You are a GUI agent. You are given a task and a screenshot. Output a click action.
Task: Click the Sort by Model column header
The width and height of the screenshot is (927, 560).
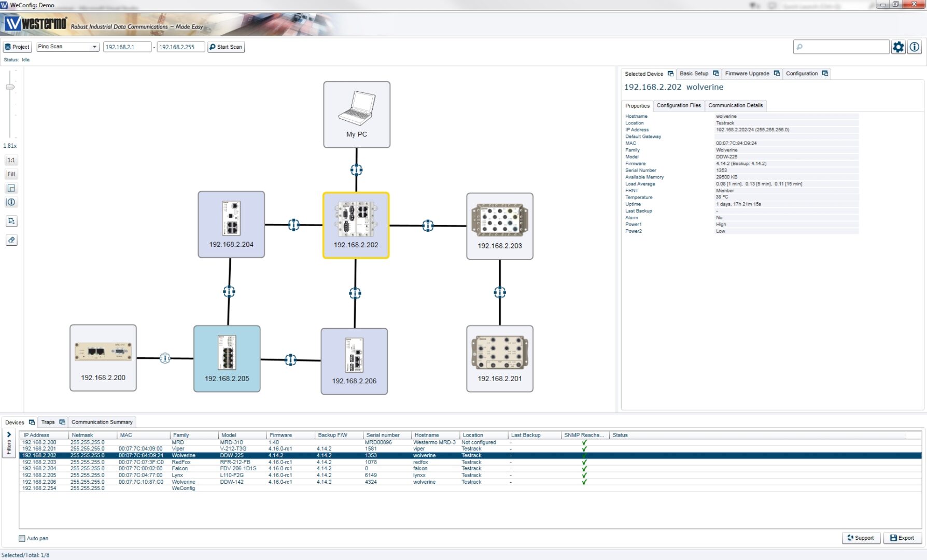pos(242,435)
